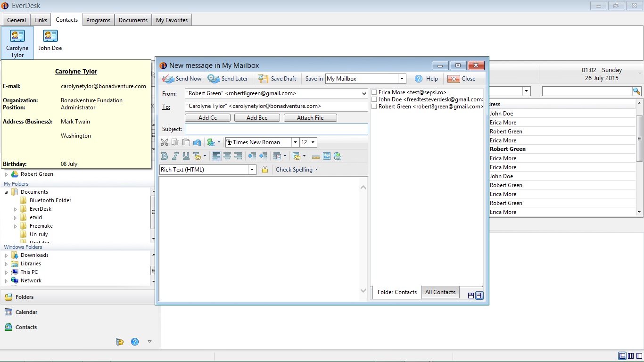Click the Add Cc button
644x362 pixels.
tap(207, 117)
